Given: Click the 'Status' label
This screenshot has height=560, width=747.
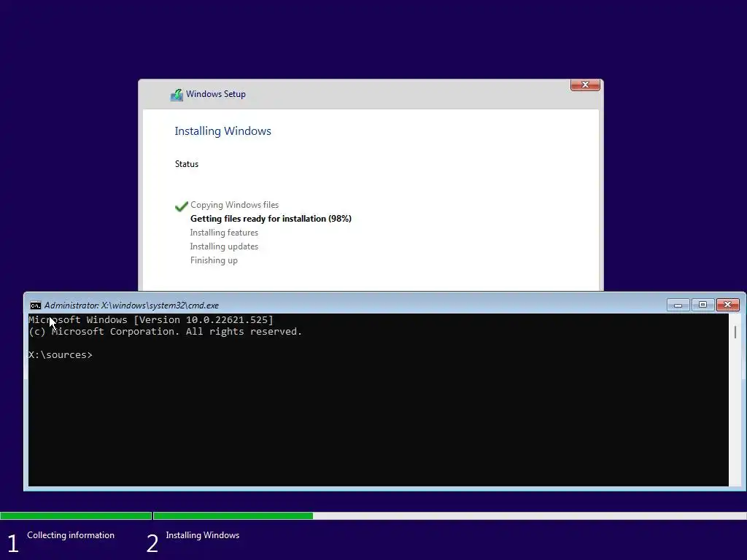Looking at the screenshot, I should (x=186, y=164).
